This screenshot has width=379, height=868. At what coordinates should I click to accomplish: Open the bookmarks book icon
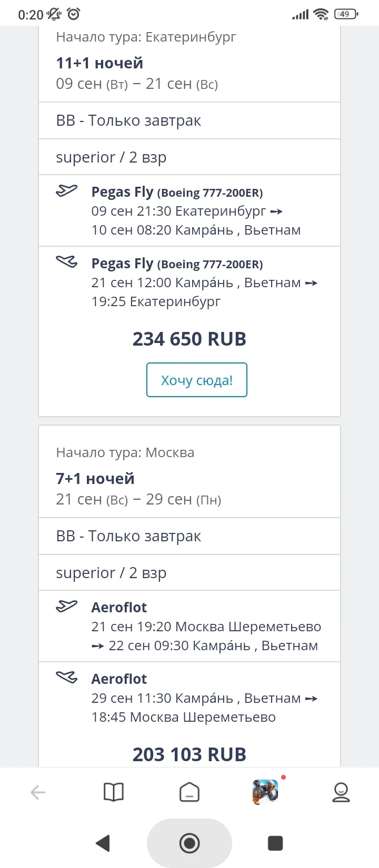coord(114,792)
